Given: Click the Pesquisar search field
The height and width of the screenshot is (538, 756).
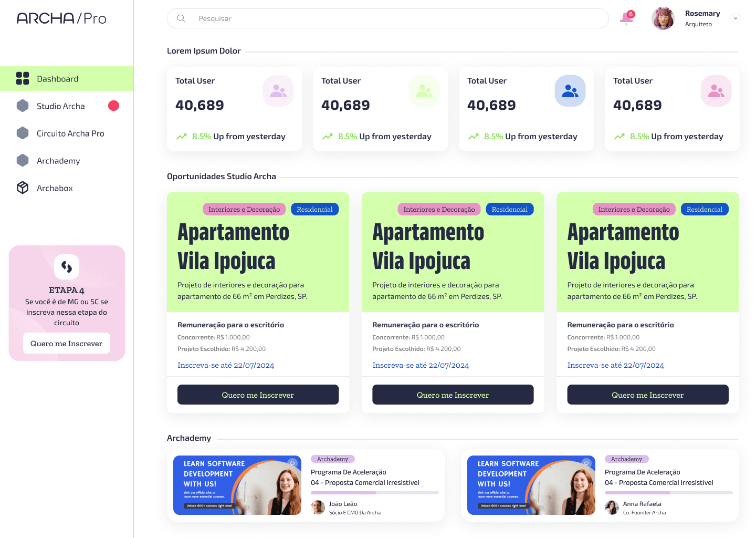Looking at the screenshot, I should (x=388, y=18).
